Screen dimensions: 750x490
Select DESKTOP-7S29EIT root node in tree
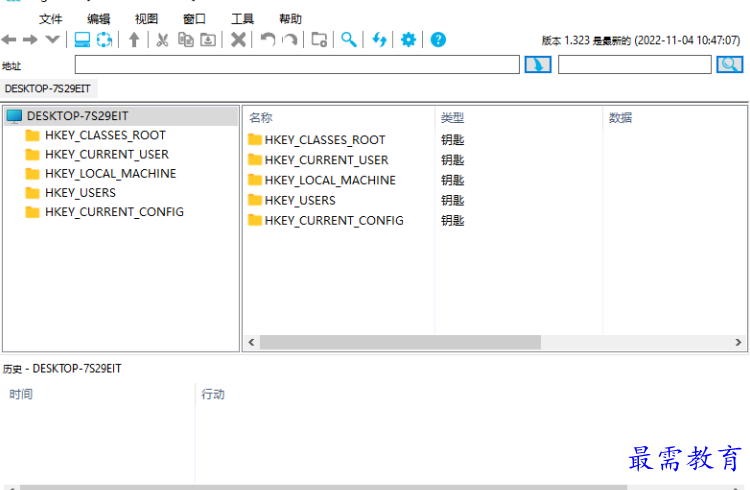point(121,116)
